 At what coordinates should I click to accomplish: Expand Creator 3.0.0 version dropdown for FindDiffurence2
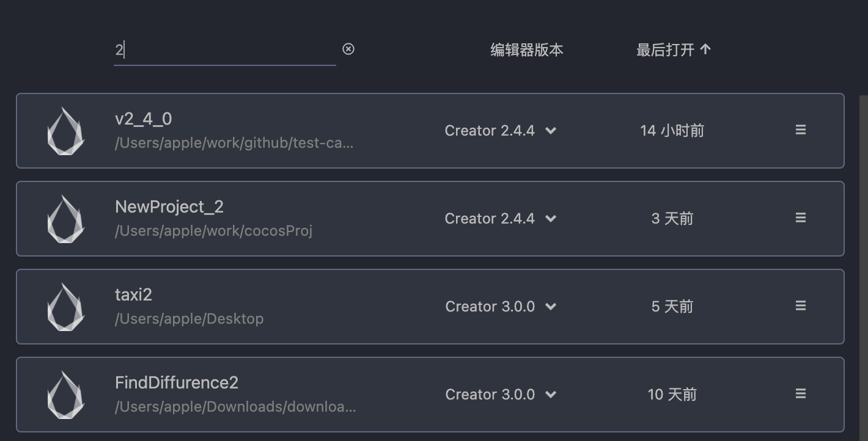[551, 395]
